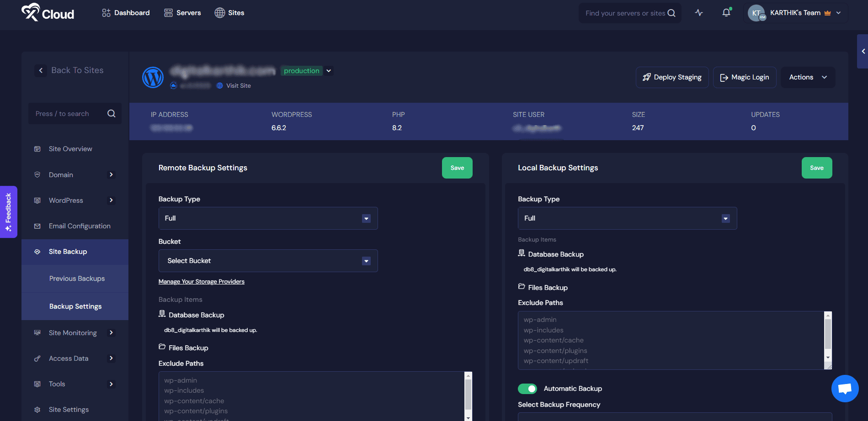Image resolution: width=868 pixels, height=421 pixels.
Task: Go back using Back To Sites arrow
Action: pyautogui.click(x=41, y=70)
